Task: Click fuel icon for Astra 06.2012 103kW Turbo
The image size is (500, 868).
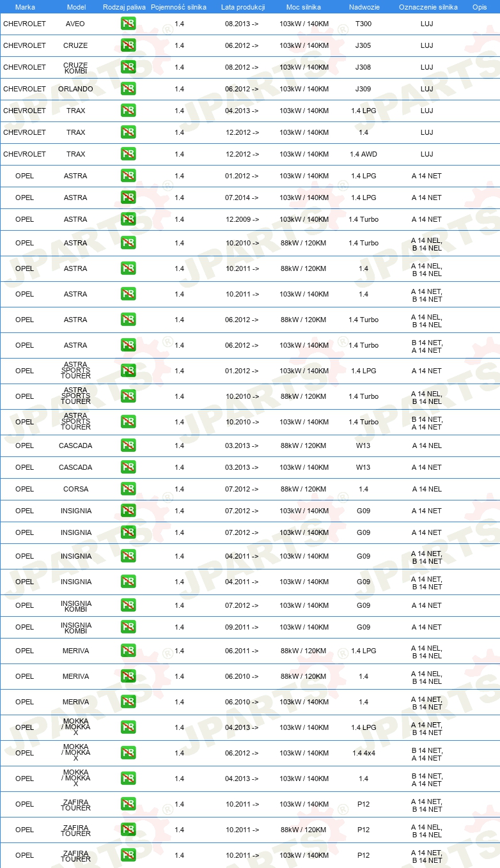Action: [128, 345]
